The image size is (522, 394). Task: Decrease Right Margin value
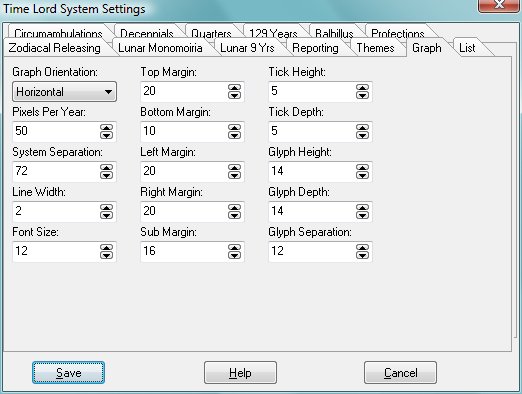click(x=234, y=215)
